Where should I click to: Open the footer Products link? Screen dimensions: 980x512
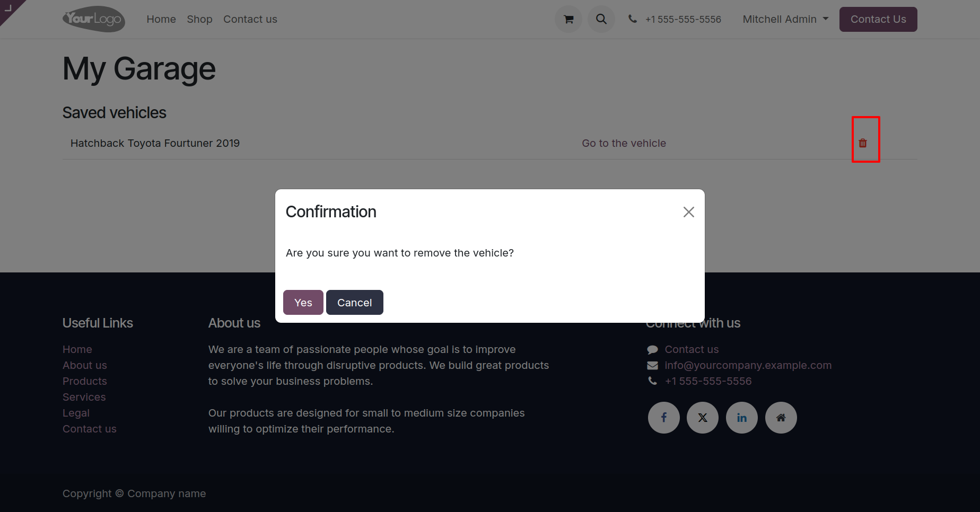pyautogui.click(x=85, y=381)
